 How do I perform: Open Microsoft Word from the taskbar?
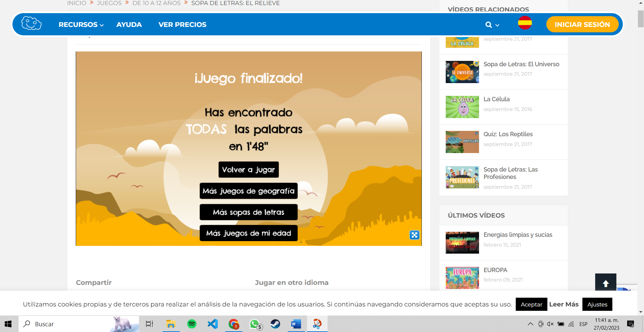[296, 324]
